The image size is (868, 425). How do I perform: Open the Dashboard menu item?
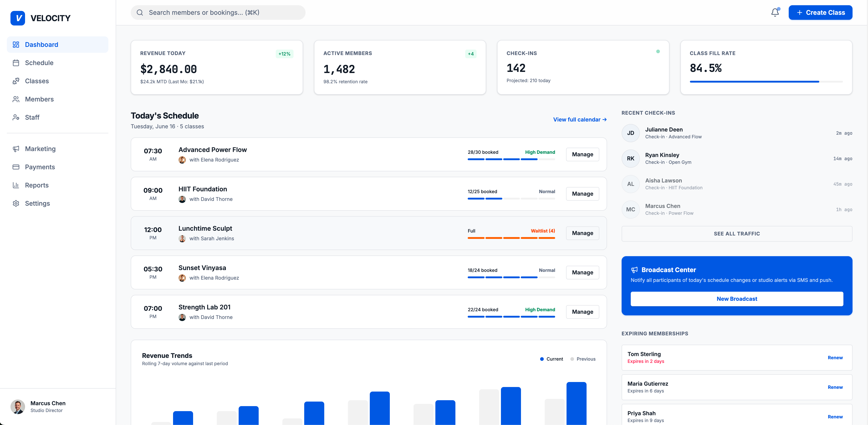click(58, 45)
